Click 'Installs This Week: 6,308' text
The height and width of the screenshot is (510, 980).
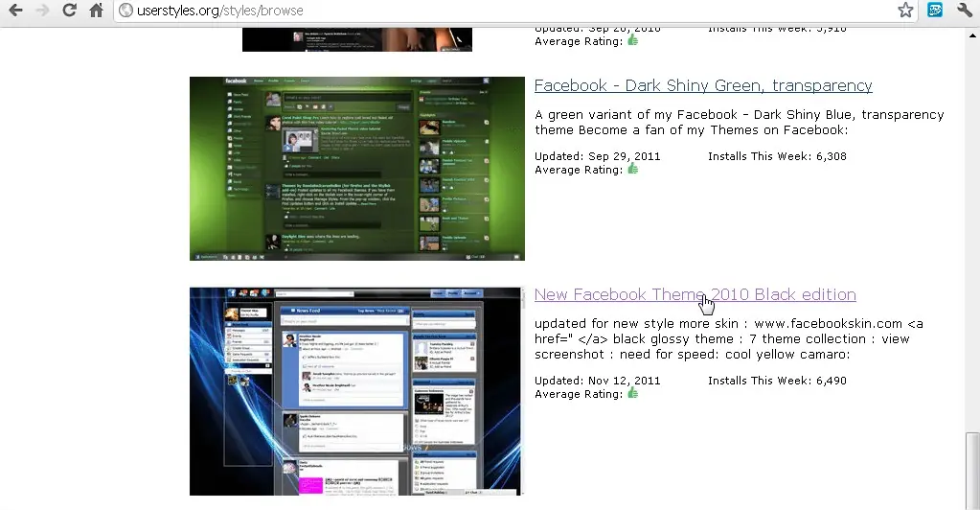[777, 156]
